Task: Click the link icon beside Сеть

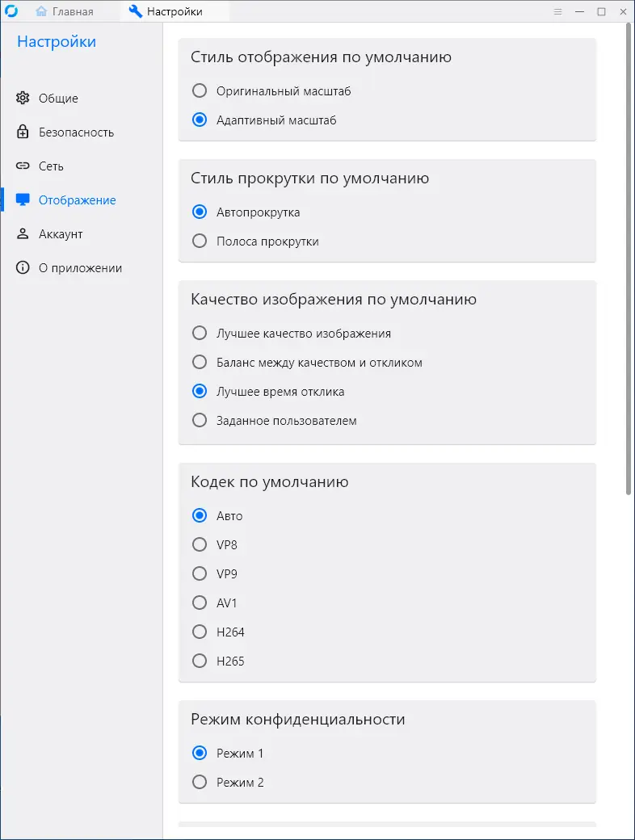Action: point(23,166)
